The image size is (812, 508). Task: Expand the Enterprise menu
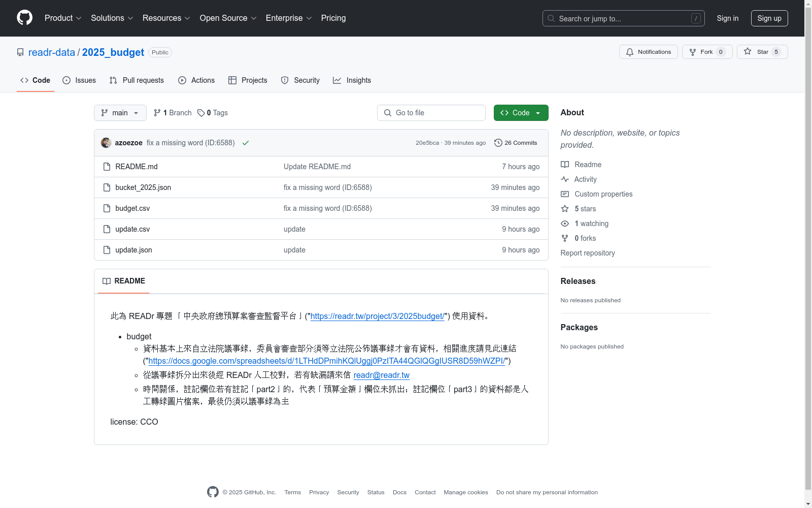click(289, 18)
